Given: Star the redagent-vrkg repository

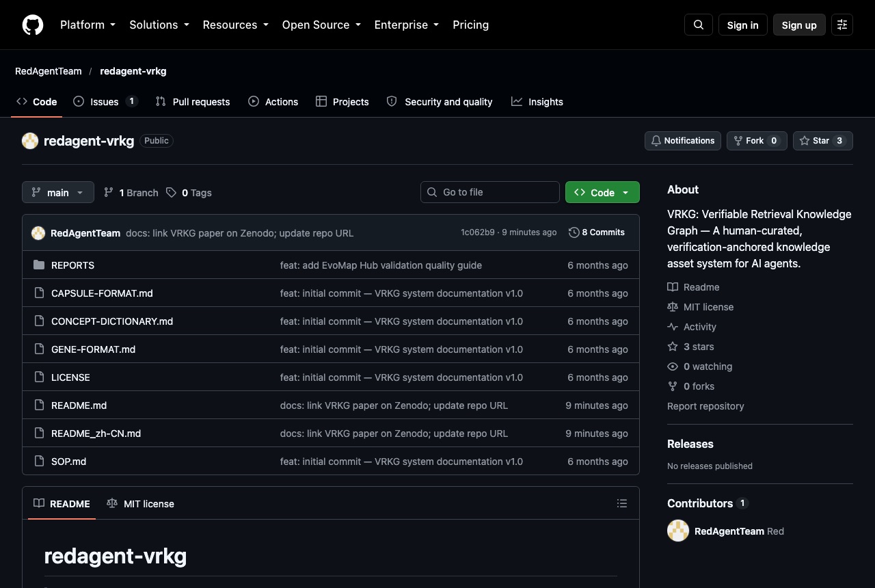Looking at the screenshot, I should point(823,141).
